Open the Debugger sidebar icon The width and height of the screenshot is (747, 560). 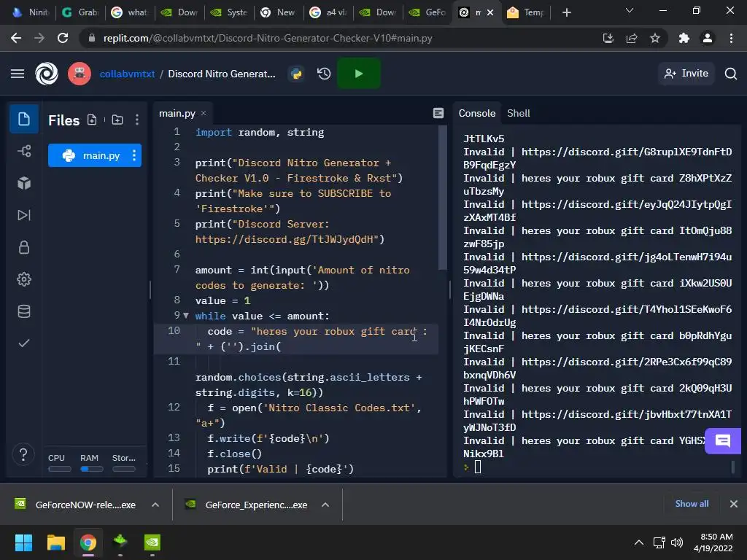click(x=24, y=215)
